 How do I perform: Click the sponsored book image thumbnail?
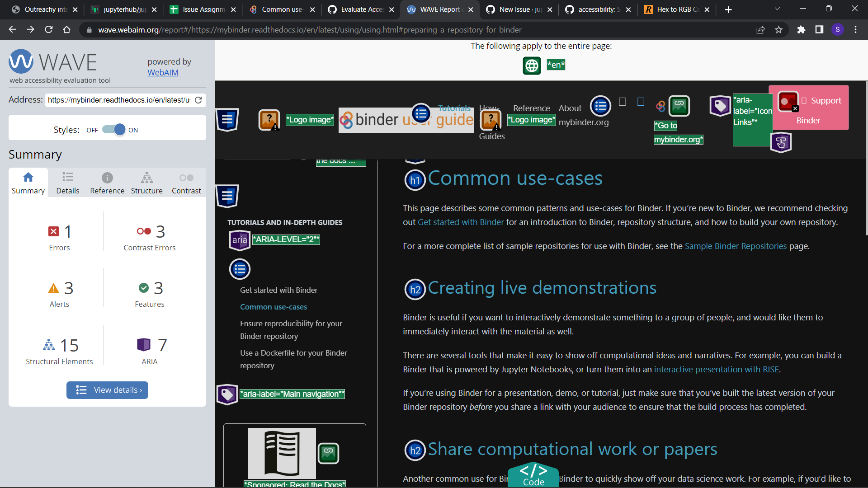(x=282, y=453)
